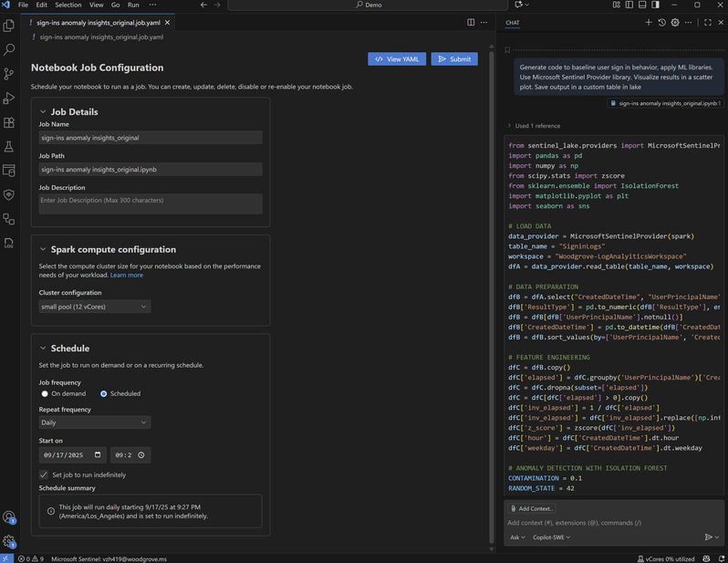Click the Go Back arrow in title bar

point(203,5)
